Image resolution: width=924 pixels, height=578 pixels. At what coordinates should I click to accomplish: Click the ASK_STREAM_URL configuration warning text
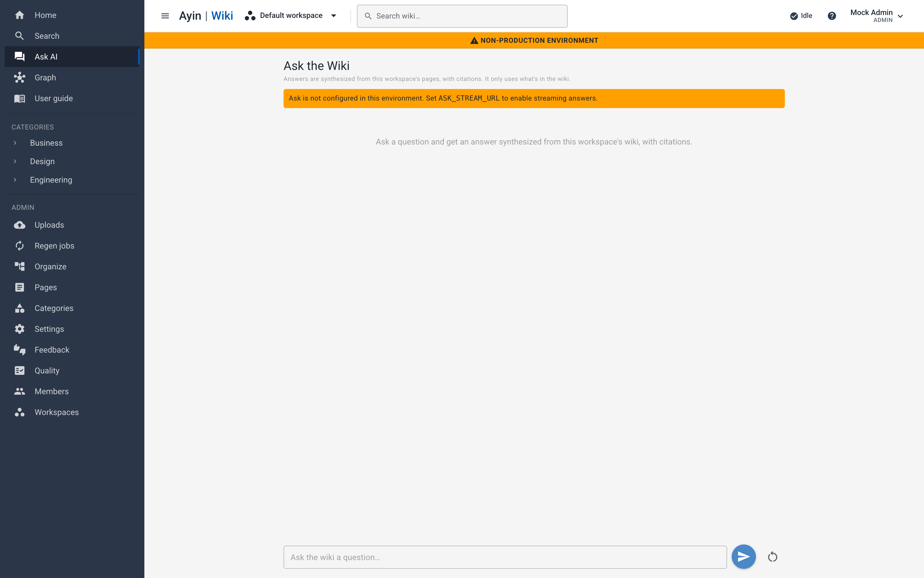443,98
